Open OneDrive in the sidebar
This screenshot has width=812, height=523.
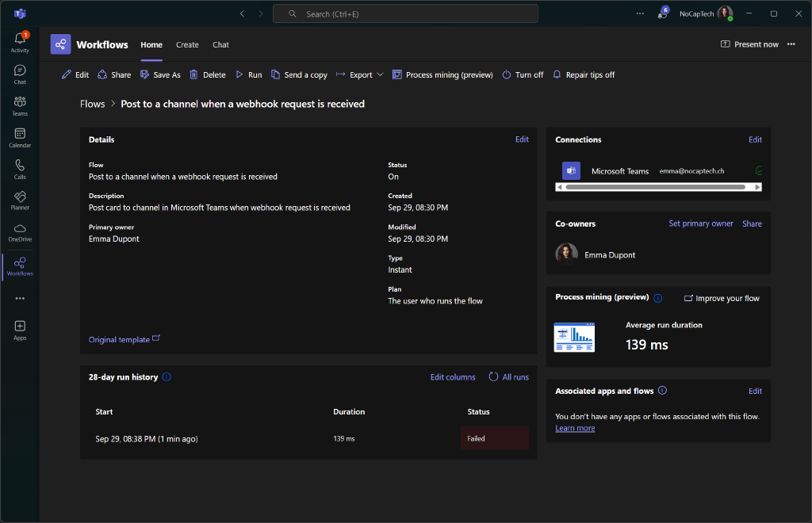point(20,233)
